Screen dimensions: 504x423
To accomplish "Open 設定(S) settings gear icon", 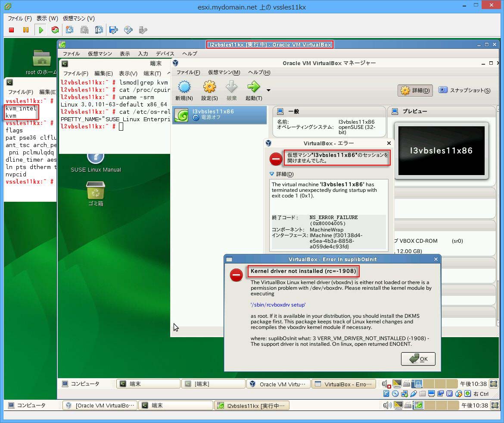I will [210, 91].
